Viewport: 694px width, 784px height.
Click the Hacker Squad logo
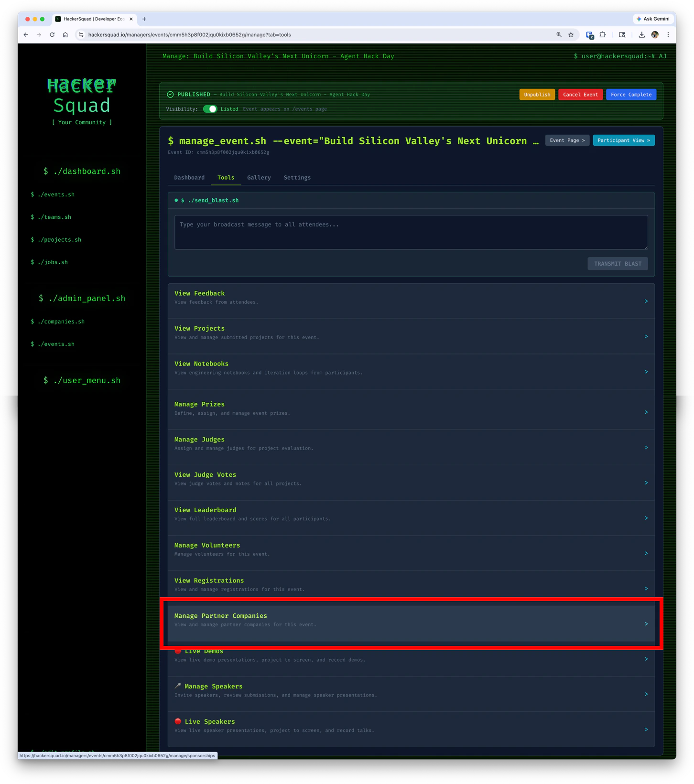coord(82,96)
